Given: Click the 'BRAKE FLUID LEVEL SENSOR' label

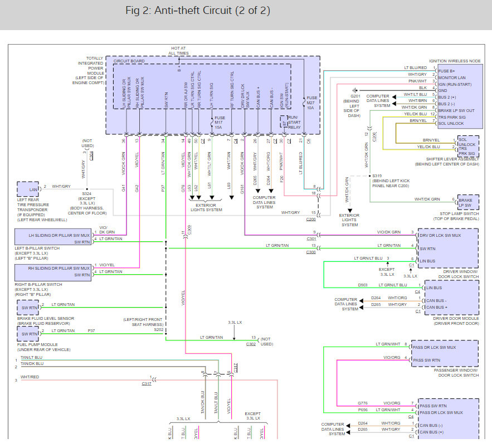Looking at the screenshot, I should [46, 318].
